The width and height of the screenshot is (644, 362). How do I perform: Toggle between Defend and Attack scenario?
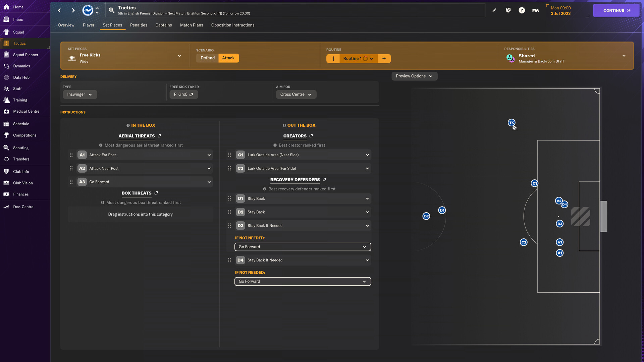click(208, 58)
